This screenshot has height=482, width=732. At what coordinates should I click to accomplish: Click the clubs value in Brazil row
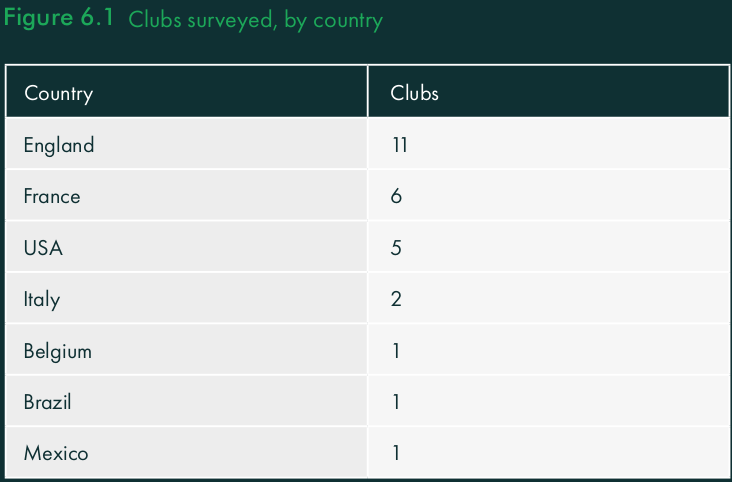[396, 402]
